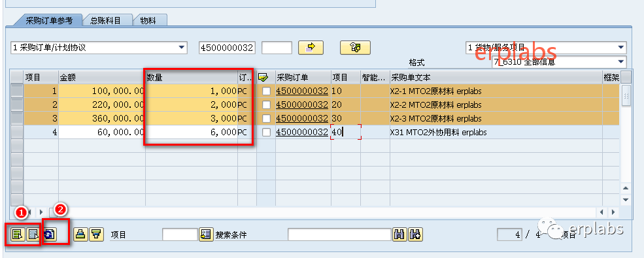This screenshot has height=258, width=644.
Task: Click text X2-3 MTO2原材料 erplabs
Action: [x=436, y=118]
